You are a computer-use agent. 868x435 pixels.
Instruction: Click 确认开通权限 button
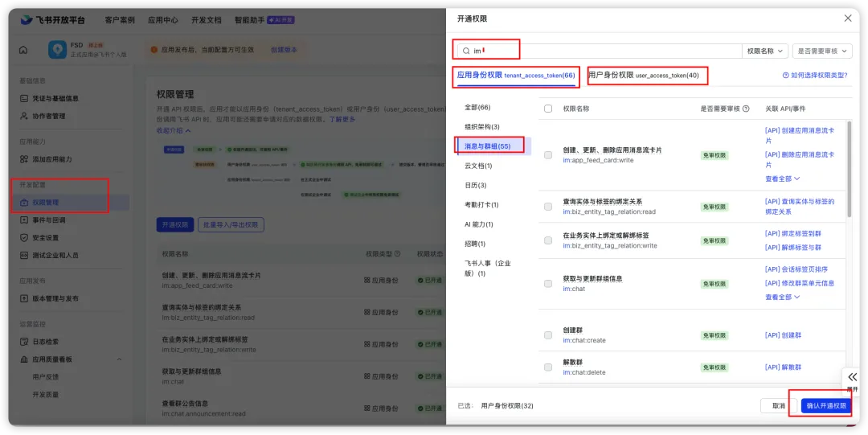(x=826, y=405)
